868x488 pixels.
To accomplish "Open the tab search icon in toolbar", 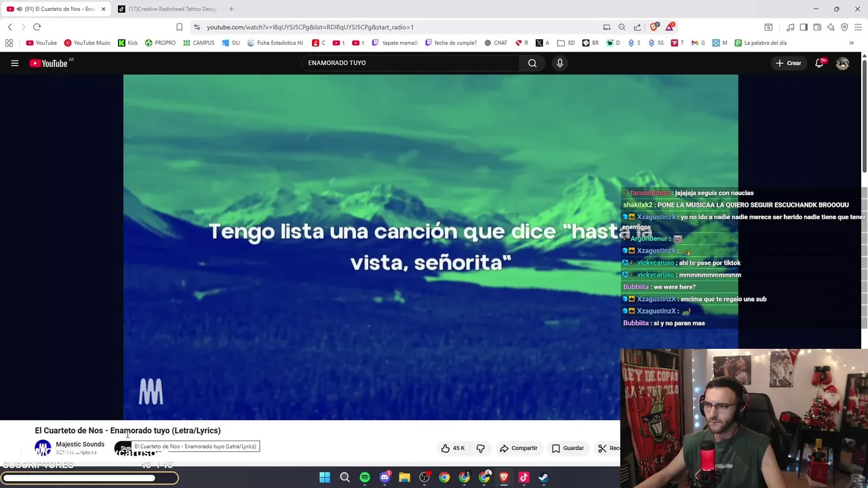I will [768, 27].
